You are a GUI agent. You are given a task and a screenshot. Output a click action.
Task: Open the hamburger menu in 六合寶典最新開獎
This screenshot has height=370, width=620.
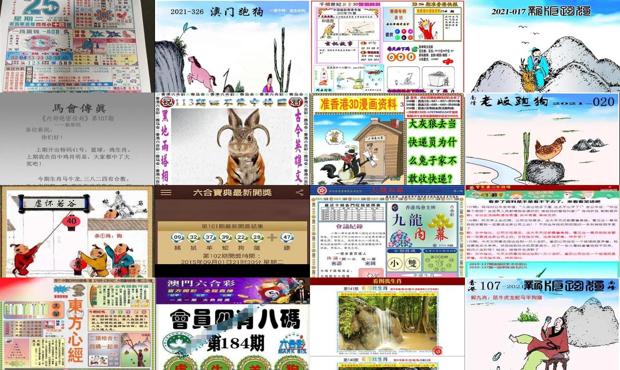[x=166, y=193]
